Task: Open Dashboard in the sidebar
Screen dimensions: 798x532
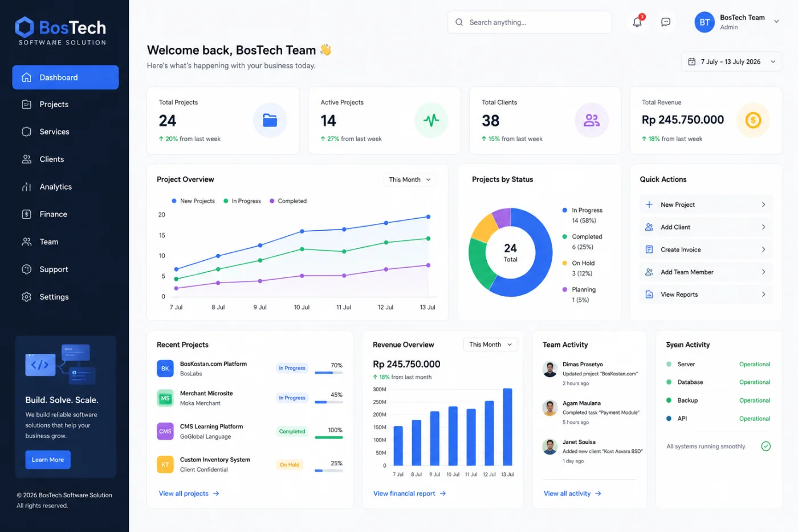Action: pyautogui.click(x=66, y=77)
